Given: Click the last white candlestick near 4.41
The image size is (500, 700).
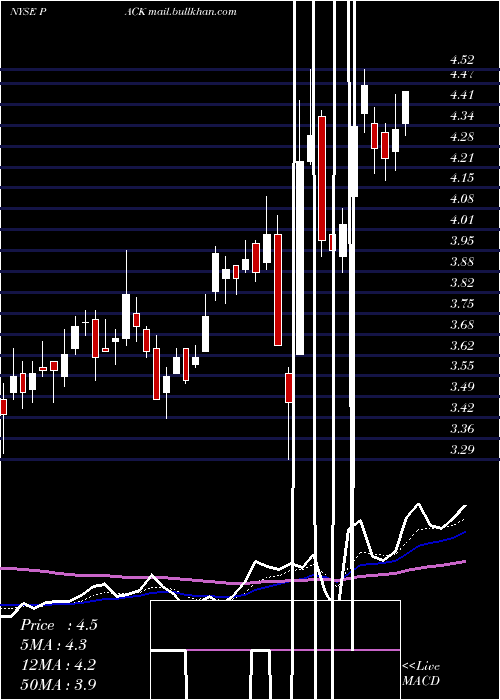Looking at the screenshot, I should point(405,108).
